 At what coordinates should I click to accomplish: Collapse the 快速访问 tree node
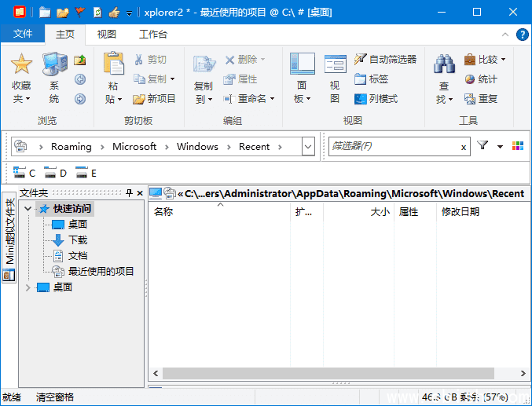tap(29, 209)
